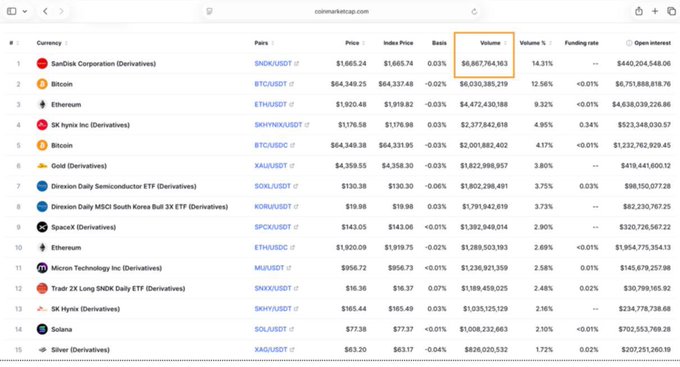Show tab overview icon
This screenshot has height=367, width=680.
[x=671, y=11]
